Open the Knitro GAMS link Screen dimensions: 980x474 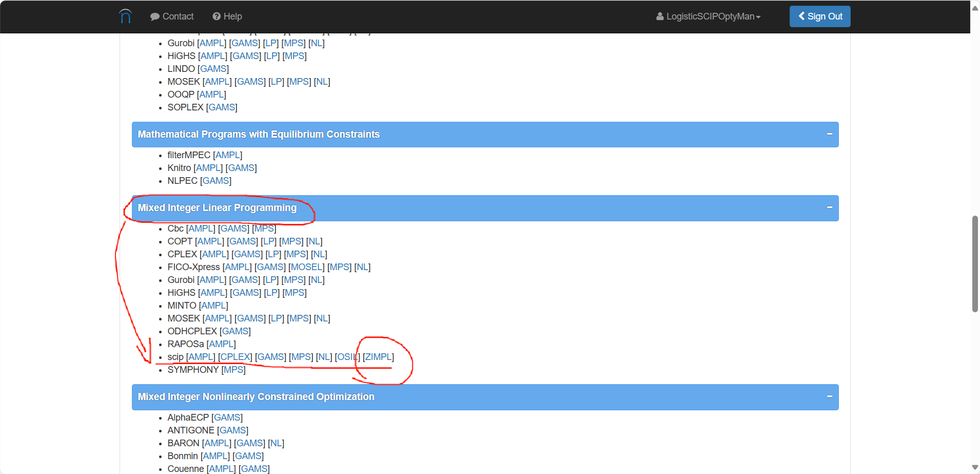(x=241, y=168)
